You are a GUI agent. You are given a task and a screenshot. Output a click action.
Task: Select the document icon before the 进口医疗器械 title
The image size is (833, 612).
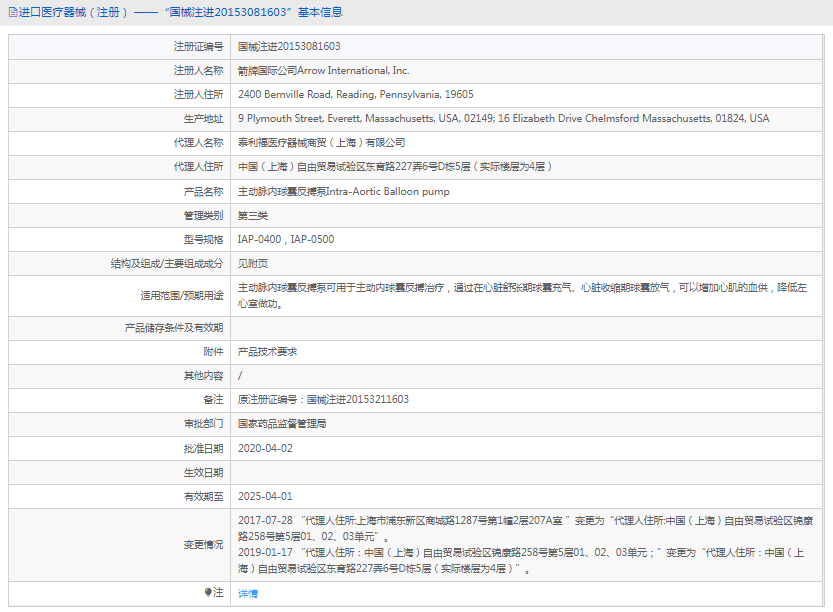coord(13,12)
